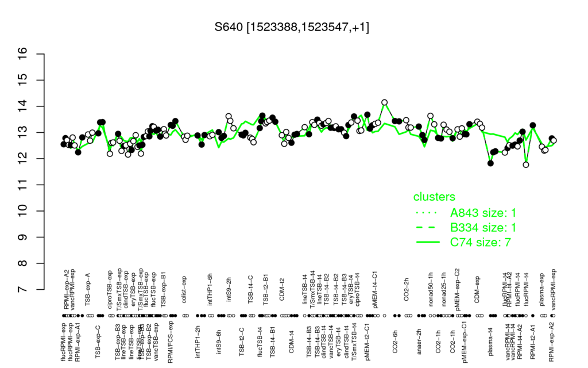Select legend entry 'B334 size: 1'
This screenshot has height=368, width=588.
tap(483, 228)
